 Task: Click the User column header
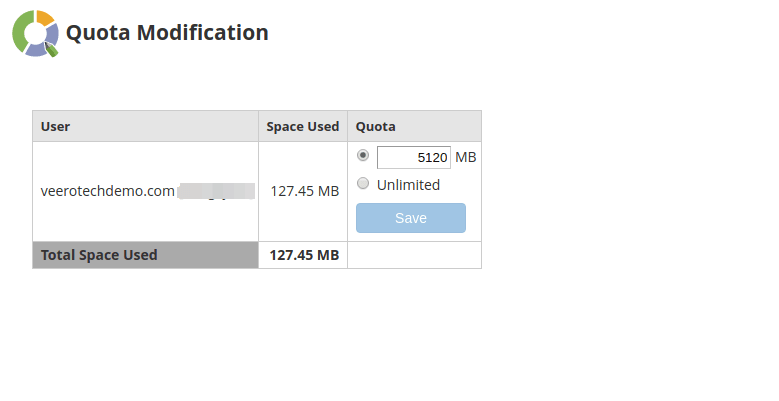[56, 126]
